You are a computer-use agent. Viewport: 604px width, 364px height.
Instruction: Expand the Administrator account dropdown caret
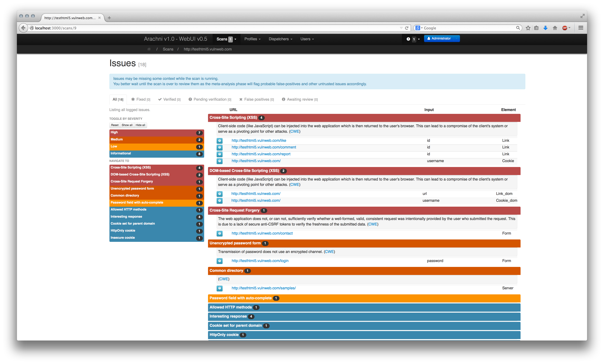[x=456, y=38]
